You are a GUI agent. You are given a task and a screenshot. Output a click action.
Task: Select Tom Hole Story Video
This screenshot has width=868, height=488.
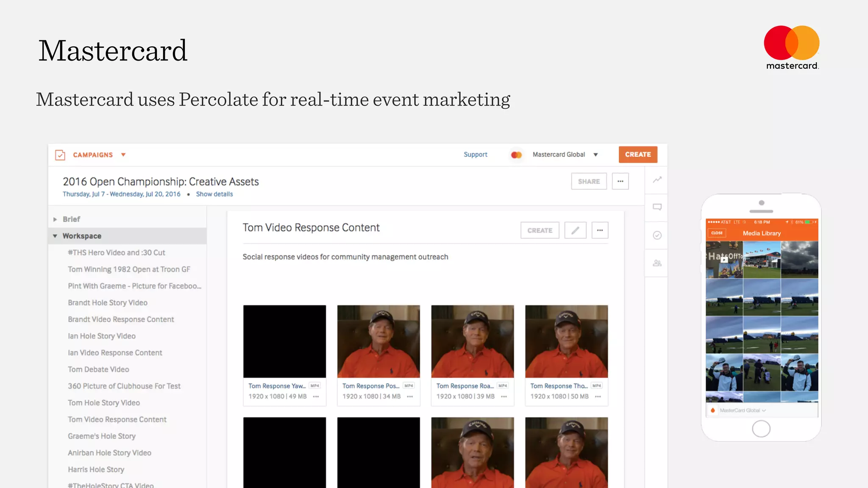click(x=104, y=403)
